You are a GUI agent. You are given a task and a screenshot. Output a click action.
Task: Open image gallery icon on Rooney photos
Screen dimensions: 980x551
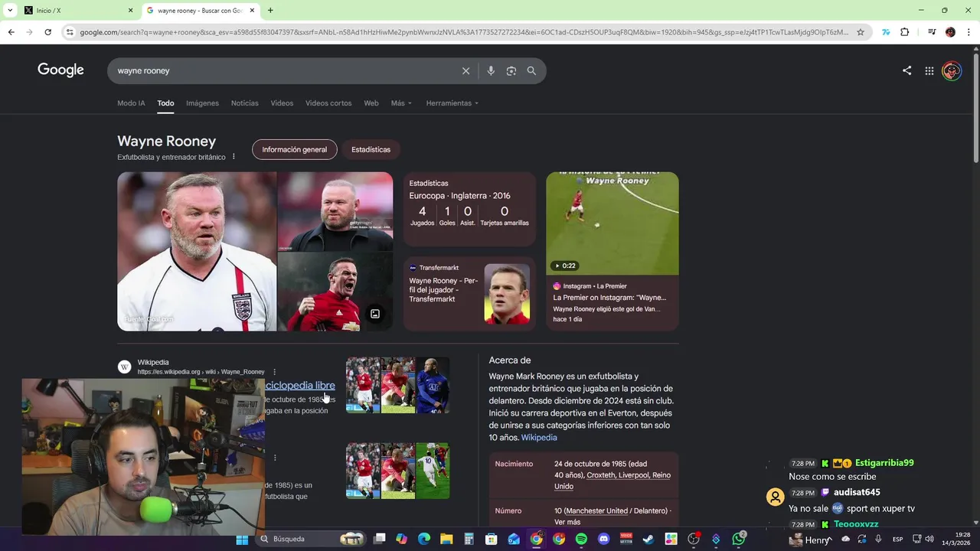click(x=375, y=314)
